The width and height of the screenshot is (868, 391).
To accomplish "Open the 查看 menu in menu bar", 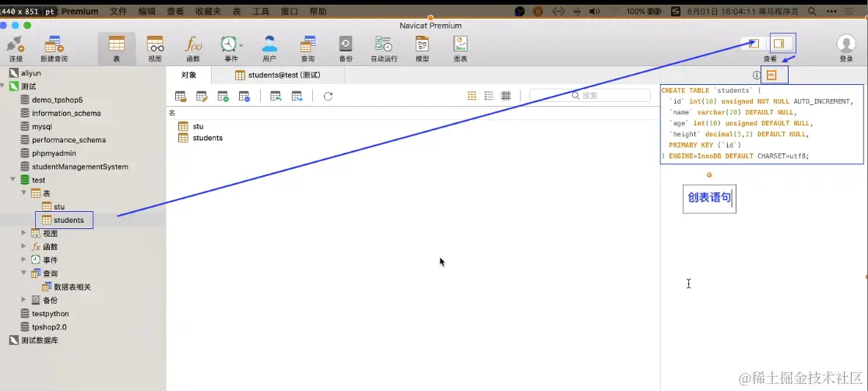I will click(175, 11).
